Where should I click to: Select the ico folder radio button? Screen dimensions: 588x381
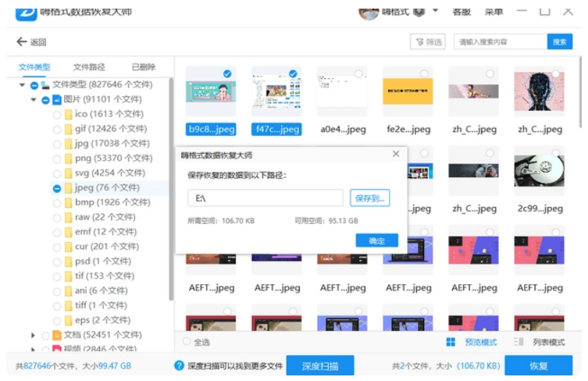tap(57, 115)
